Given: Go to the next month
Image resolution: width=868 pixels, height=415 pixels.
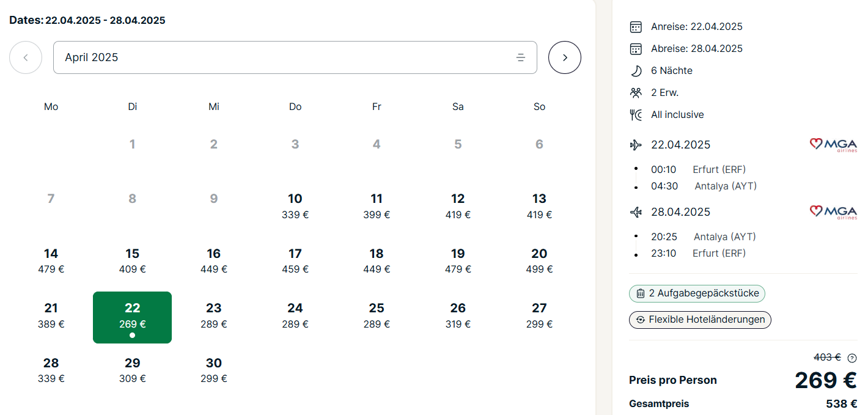Looking at the screenshot, I should point(565,57).
